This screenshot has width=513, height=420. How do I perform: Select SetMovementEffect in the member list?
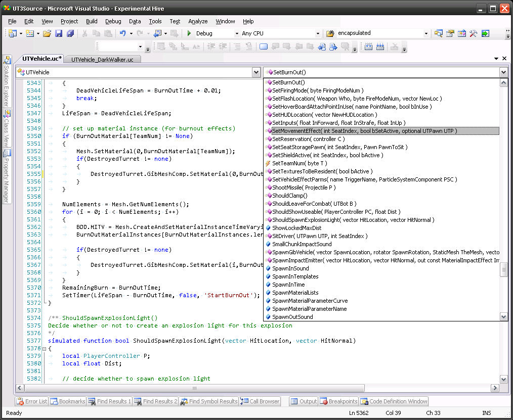(x=382, y=131)
